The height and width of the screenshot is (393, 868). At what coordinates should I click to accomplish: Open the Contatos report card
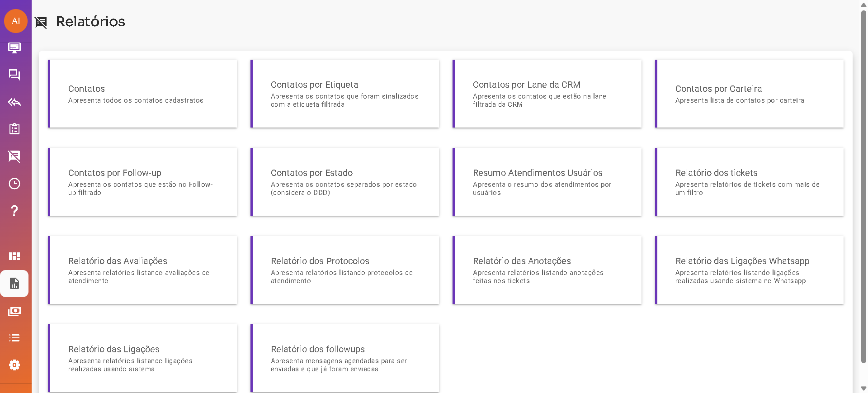[142, 94]
